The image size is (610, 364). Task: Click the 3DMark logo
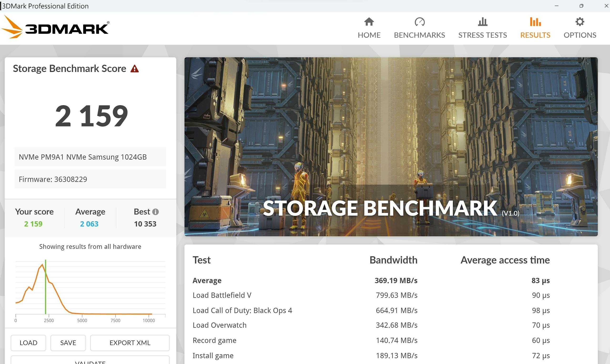55,27
